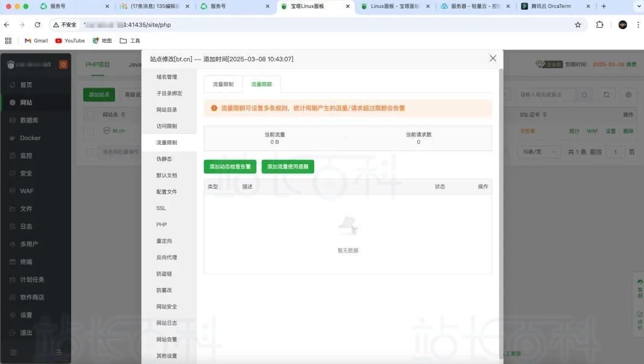Bookmark page with star icon
This screenshot has width=644, height=364.
click(x=578, y=25)
